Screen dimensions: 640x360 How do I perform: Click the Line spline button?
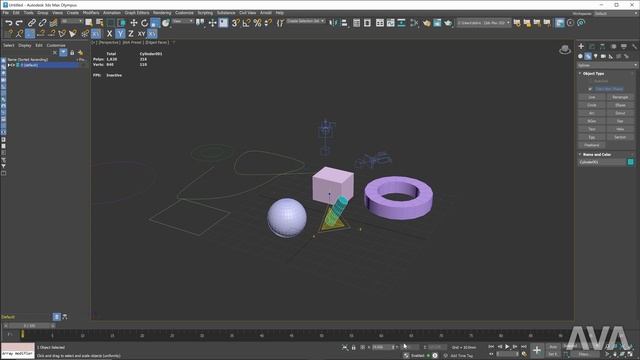pyautogui.click(x=591, y=97)
